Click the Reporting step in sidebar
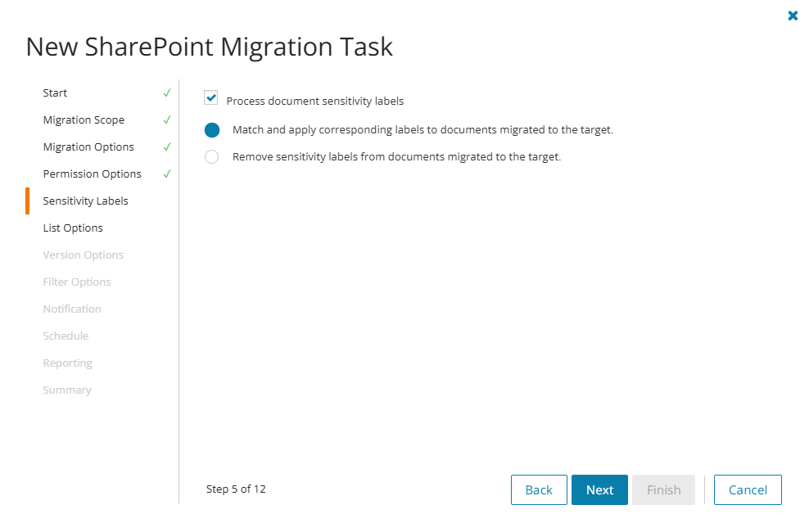The height and width of the screenshot is (532, 809). [67, 363]
